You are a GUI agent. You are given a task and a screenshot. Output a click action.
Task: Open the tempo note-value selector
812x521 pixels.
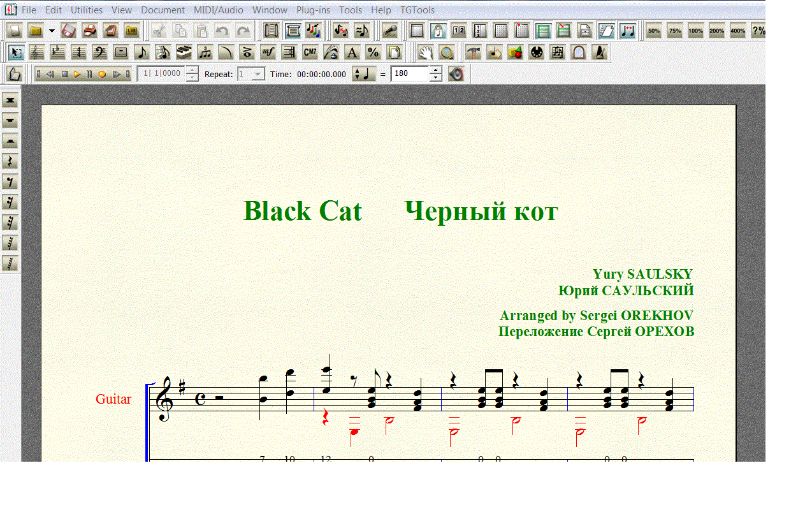click(363, 74)
